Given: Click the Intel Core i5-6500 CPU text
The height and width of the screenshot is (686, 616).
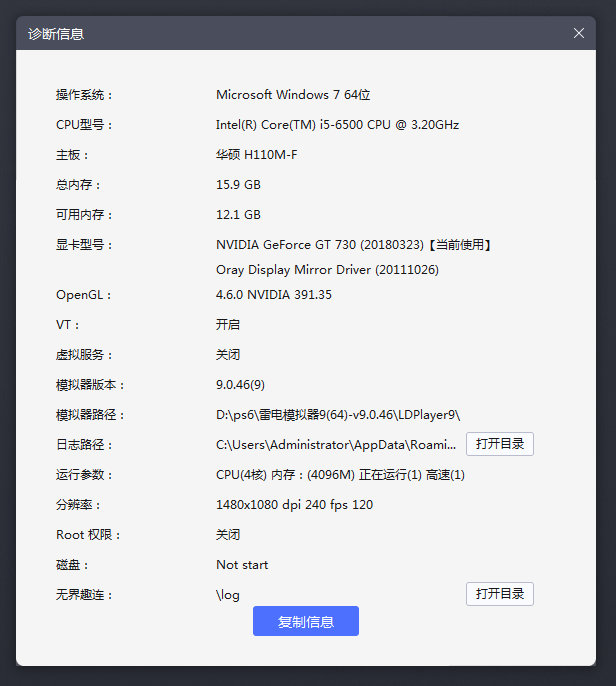Looking at the screenshot, I should pos(337,125).
